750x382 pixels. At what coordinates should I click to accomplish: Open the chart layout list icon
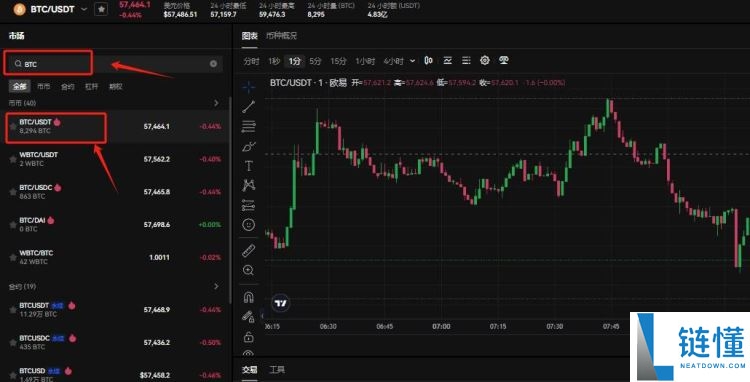pos(466,60)
